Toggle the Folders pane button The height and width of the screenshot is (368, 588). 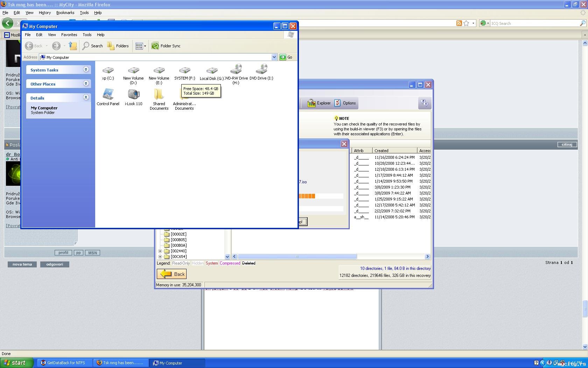[x=118, y=46]
